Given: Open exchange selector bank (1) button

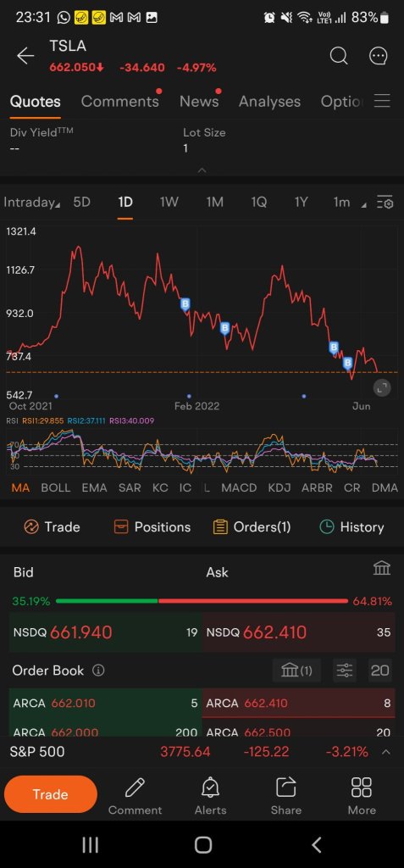Looking at the screenshot, I should point(296,670).
